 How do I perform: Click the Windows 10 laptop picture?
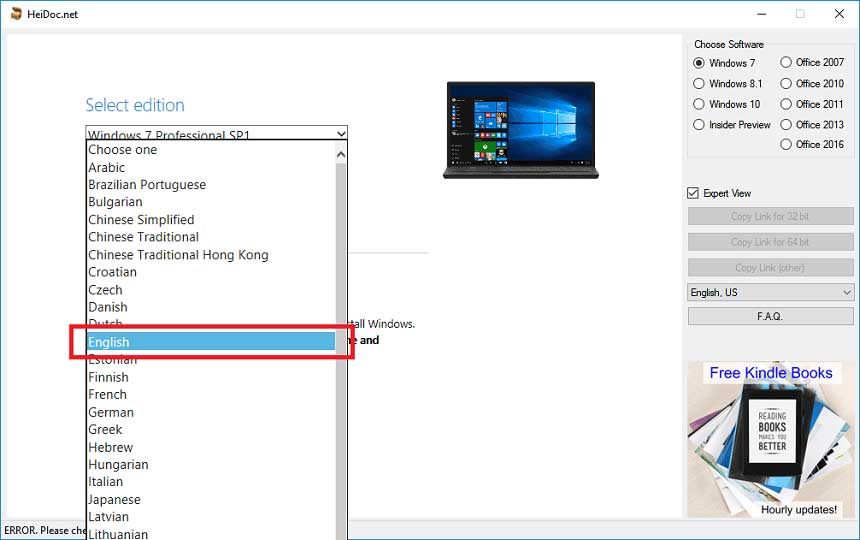[520, 130]
